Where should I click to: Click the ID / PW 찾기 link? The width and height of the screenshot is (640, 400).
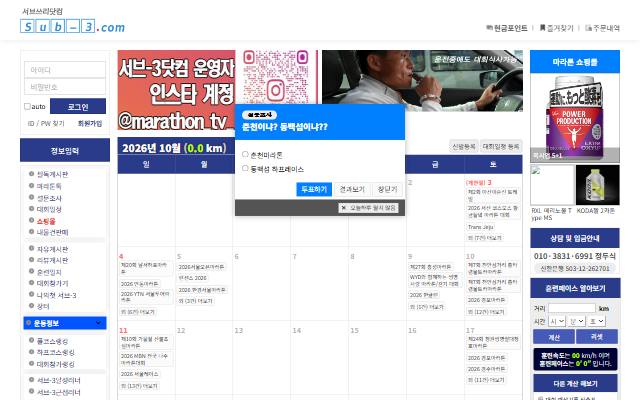tap(46, 123)
